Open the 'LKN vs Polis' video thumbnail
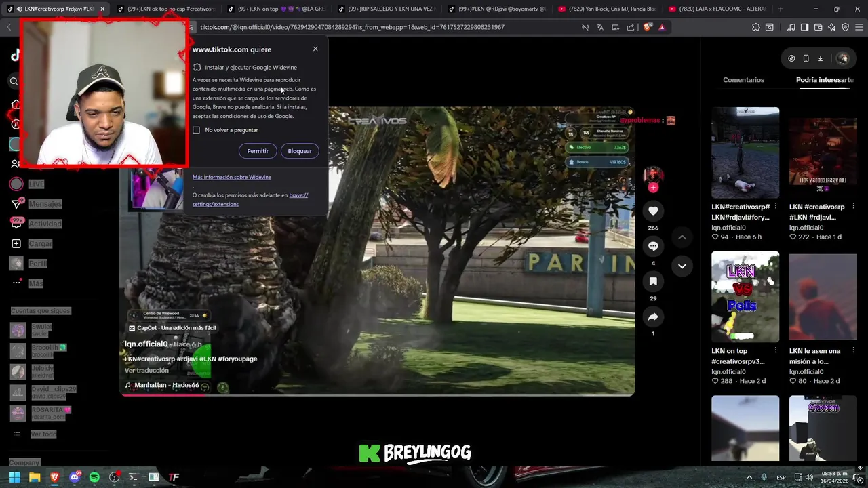868x488 pixels. point(745,297)
